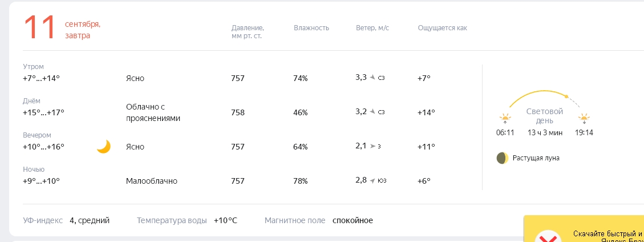Click the "Ощущается как" column header
The image size is (644, 242).
pos(442,28)
